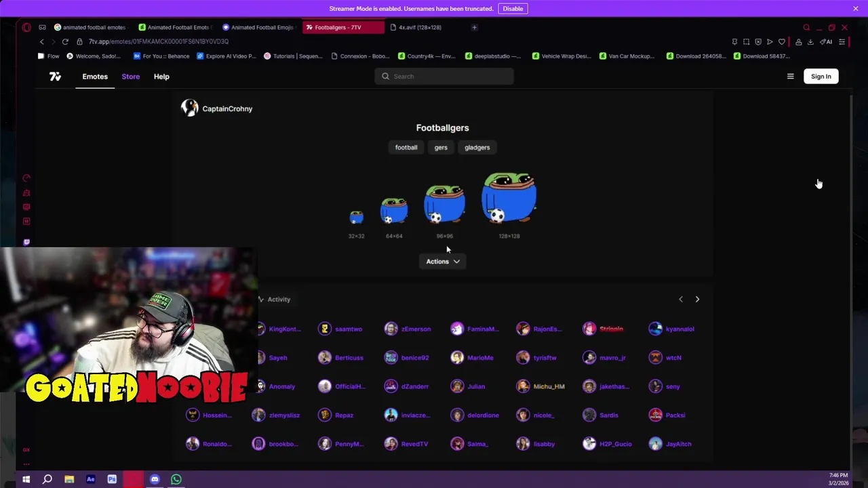Open the Windows taskbar search icon
Viewport: 868px width, 488px height.
pyautogui.click(x=47, y=479)
